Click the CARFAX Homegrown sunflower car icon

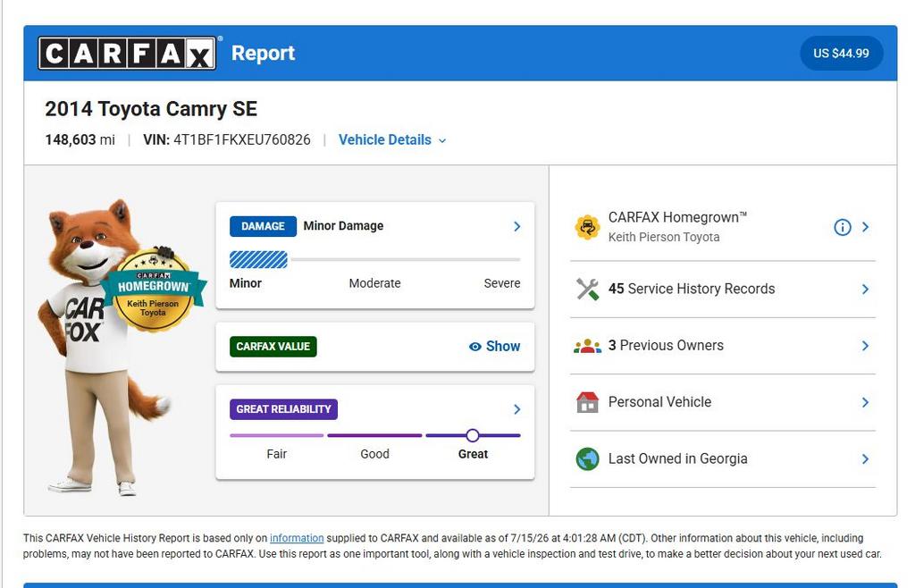587,227
